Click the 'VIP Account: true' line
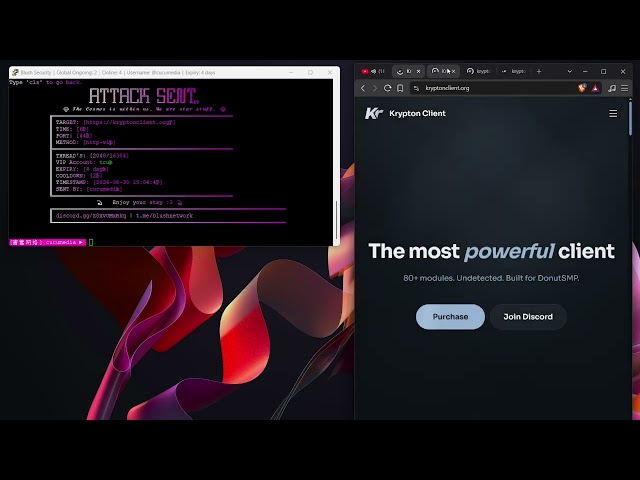 pyautogui.click(x=84, y=162)
